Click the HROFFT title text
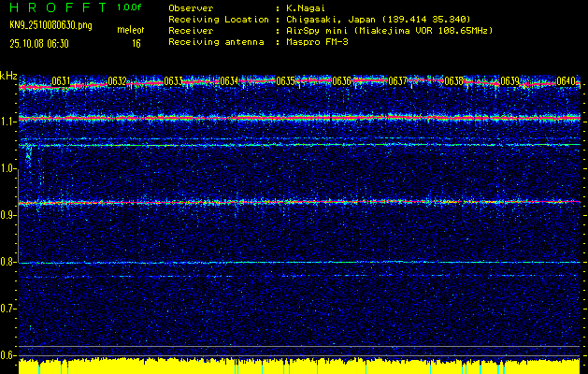 tap(54, 7)
